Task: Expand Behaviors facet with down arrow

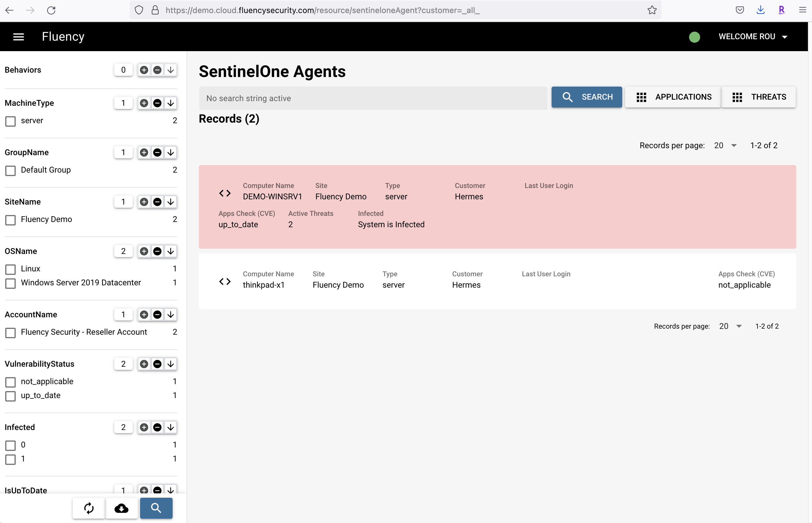Action: (x=171, y=70)
